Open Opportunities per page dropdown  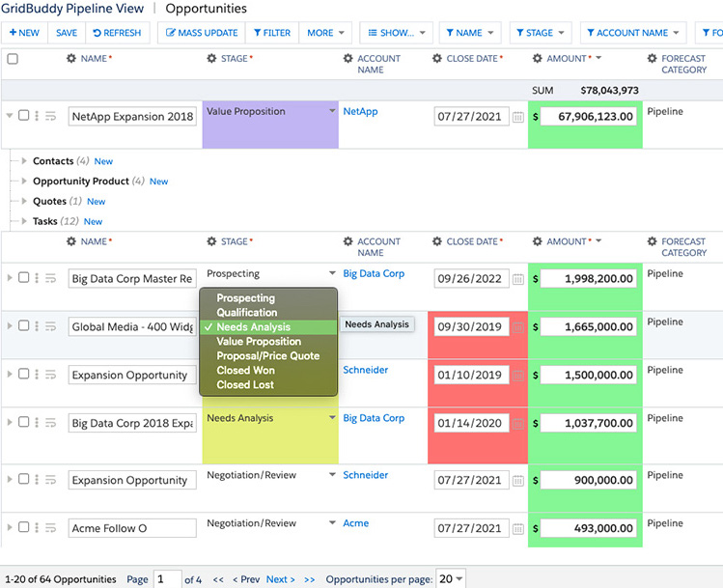tap(450, 578)
